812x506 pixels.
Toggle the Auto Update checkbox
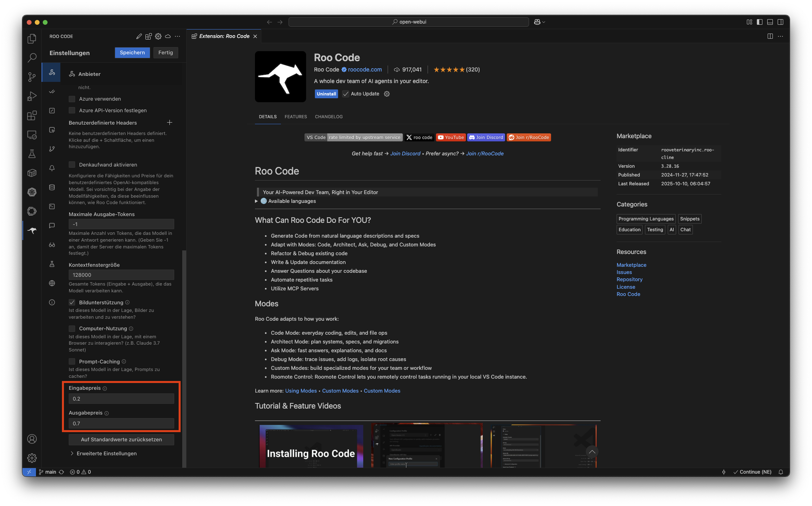(346, 94)
